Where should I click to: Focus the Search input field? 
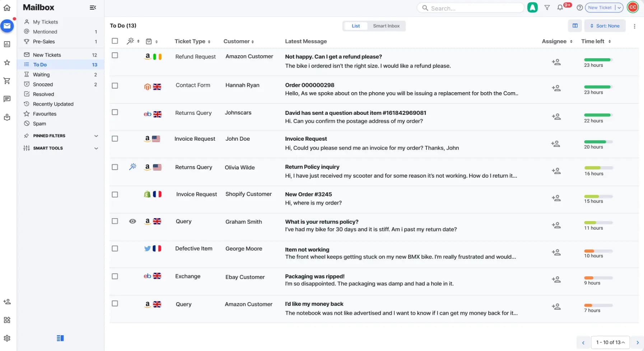pyautogui.click(x=470, y=8)
